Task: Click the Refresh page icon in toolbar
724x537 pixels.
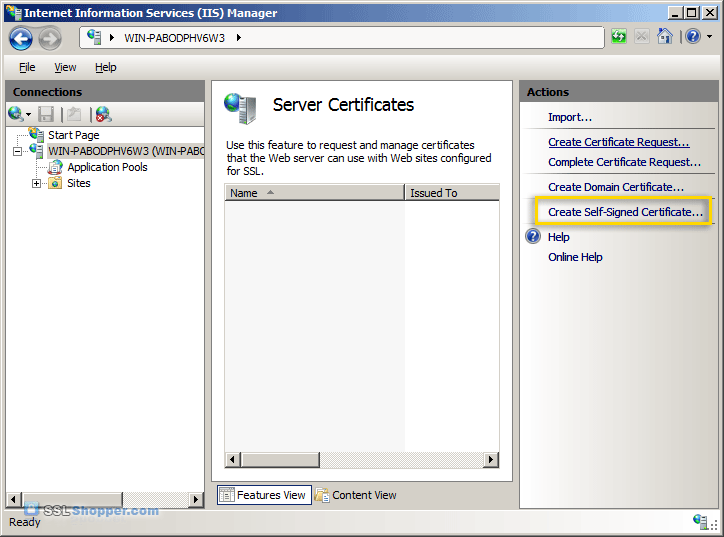Action: point(619,36)
